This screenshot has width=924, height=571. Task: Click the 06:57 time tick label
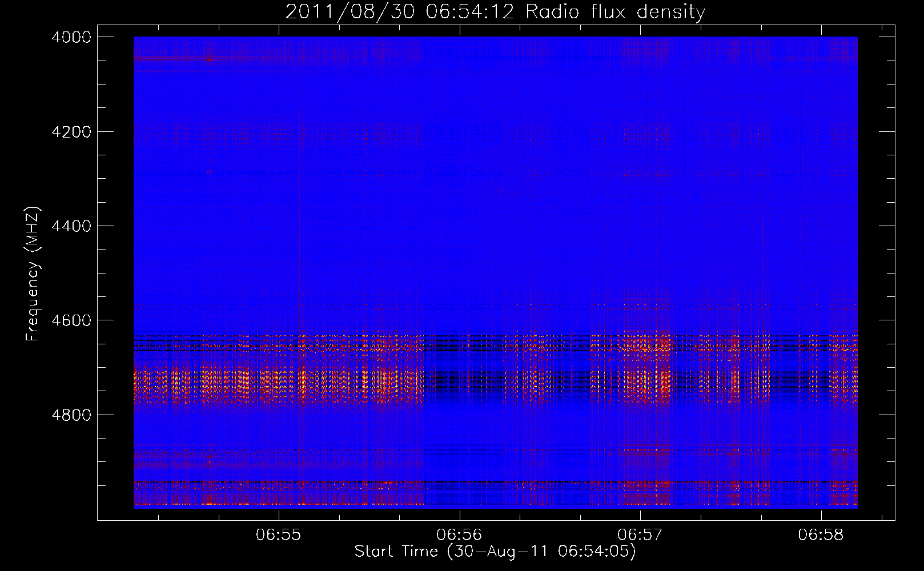coord(641,535)
